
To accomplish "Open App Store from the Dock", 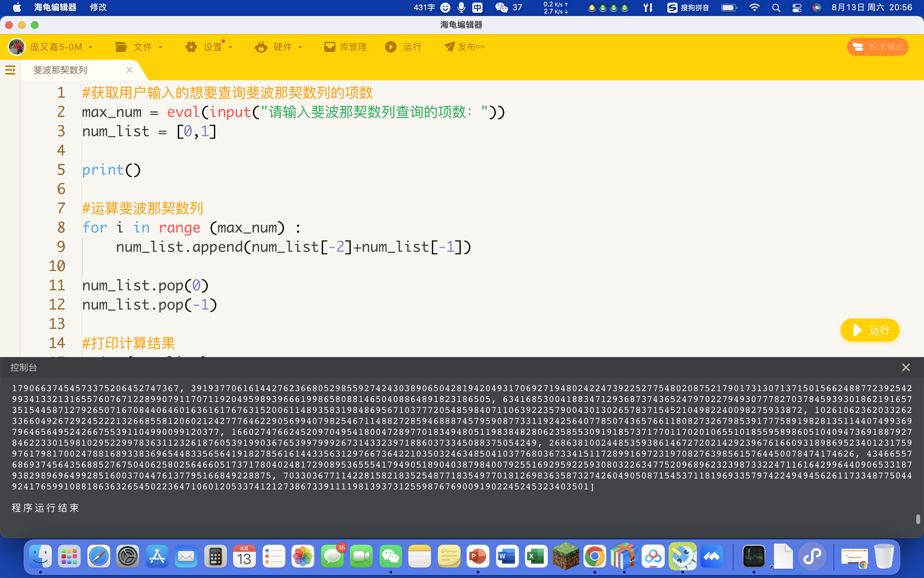I will click(157, 556).
